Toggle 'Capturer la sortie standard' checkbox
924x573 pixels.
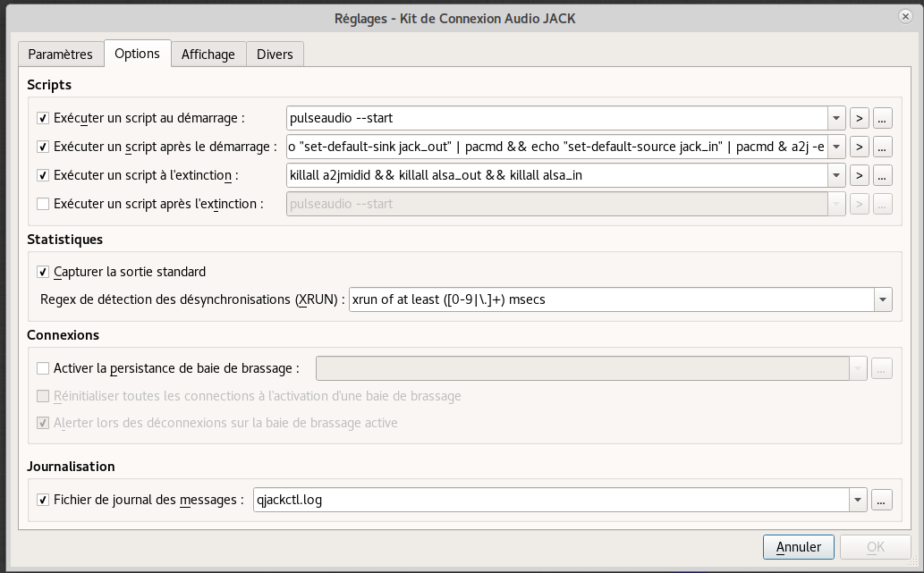[43, 272]
